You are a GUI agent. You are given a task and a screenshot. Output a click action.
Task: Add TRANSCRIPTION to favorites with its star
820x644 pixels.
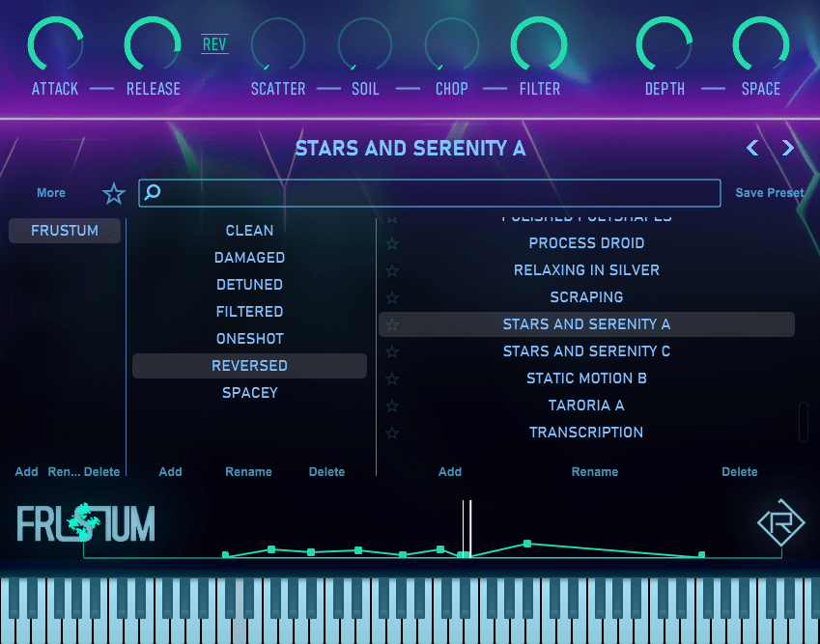click(x=392, y=434)
